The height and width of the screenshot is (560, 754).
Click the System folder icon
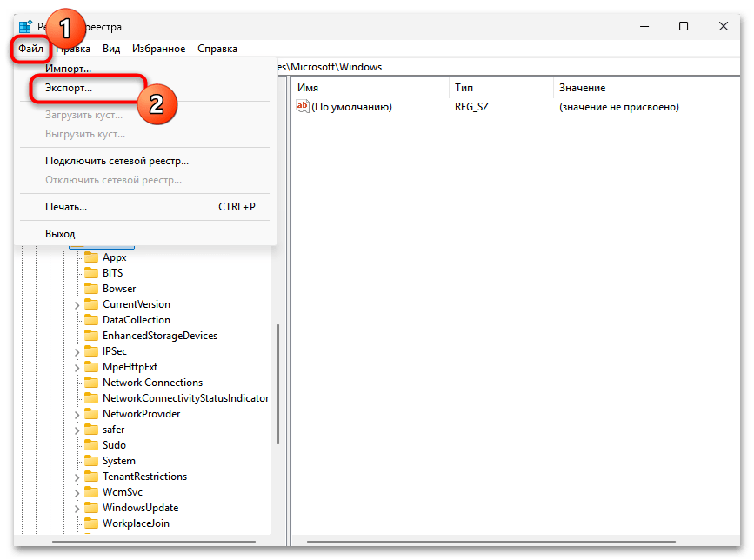point(91,461)
